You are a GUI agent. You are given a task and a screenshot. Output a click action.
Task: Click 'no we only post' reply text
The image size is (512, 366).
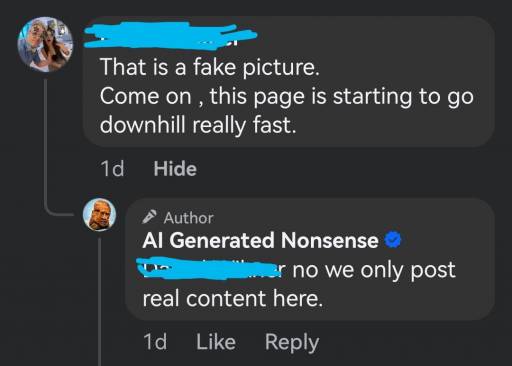click(374, 270)
